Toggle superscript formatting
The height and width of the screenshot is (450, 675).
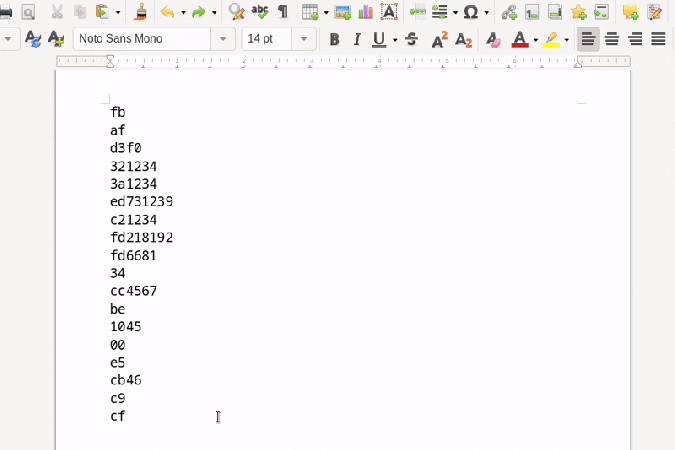pyautogui.click(x=440, y=40)
